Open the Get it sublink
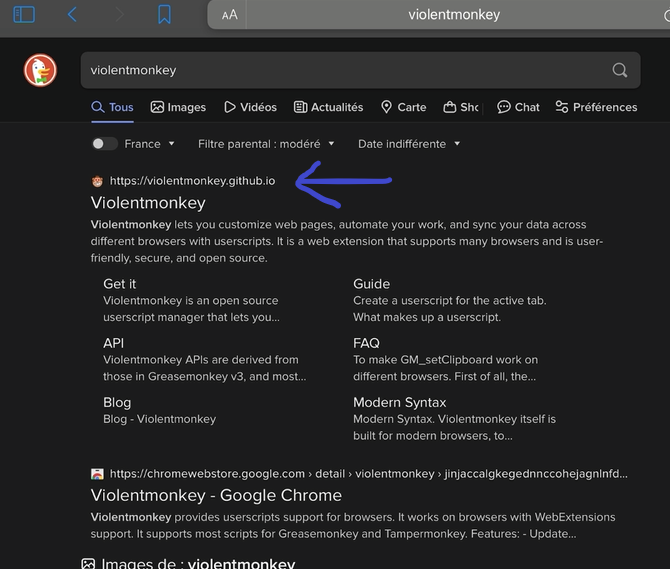The height and width of the screenshot is (569, 670). 120,284
